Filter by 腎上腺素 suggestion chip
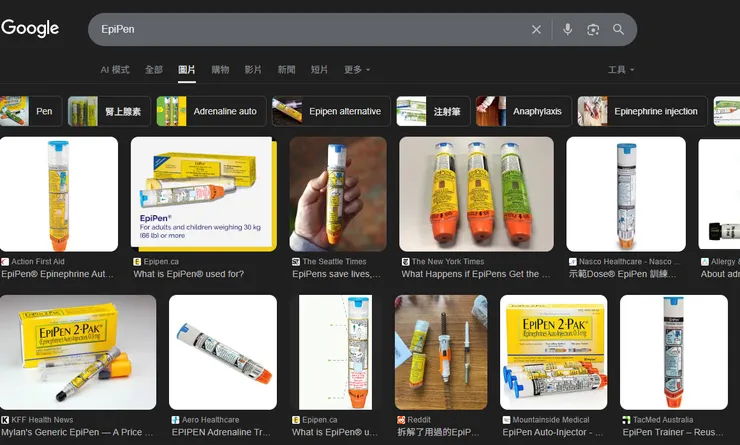The width and height of the screenshot is (740, 445). pos(109,111)
